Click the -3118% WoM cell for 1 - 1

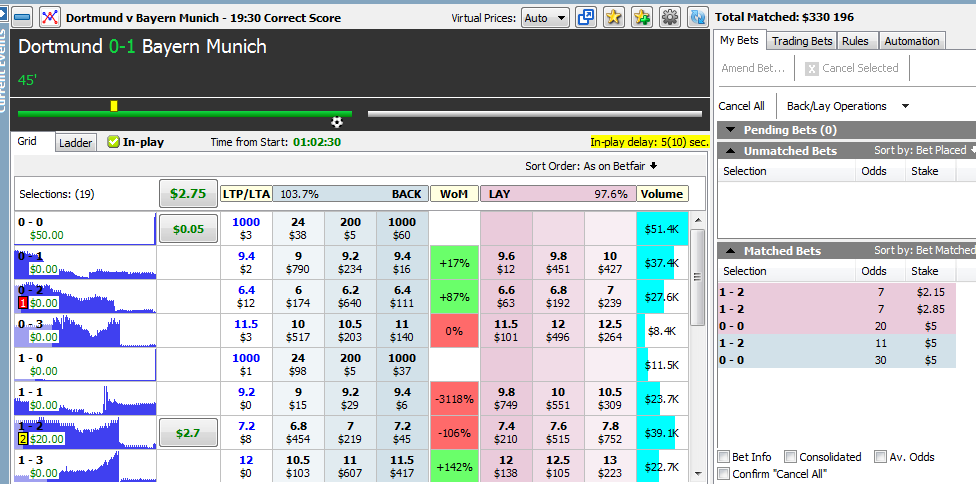pyautogui.click(x=454, y=399)
